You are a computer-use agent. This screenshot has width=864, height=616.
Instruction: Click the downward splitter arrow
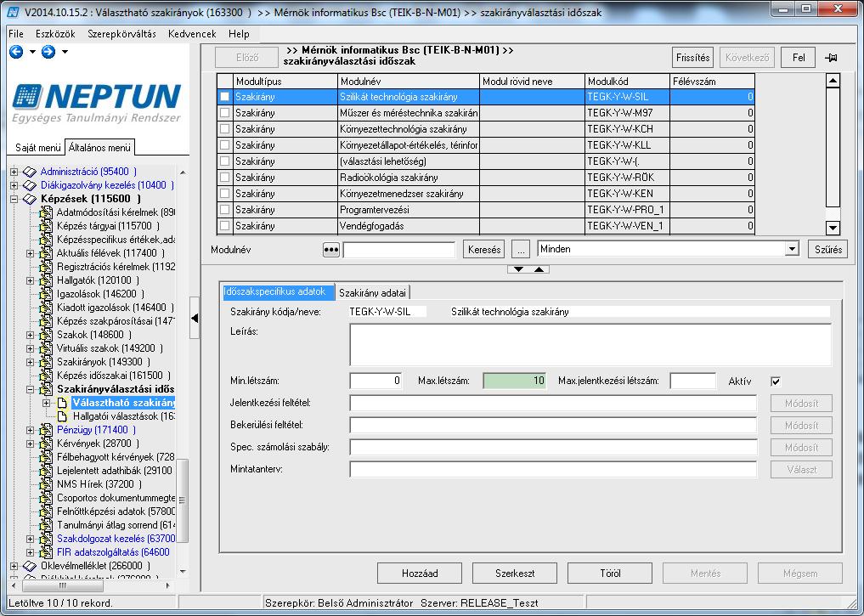click(518, 269)
